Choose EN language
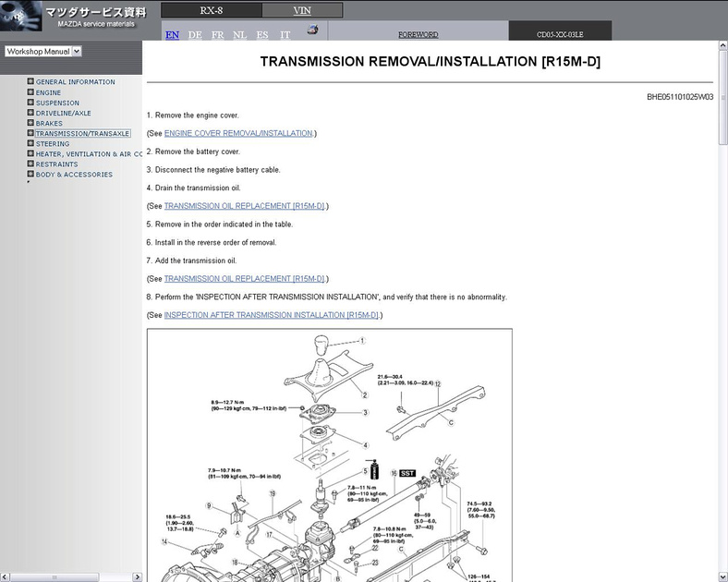Screen dimensions: 728x582 pos(172,35)
